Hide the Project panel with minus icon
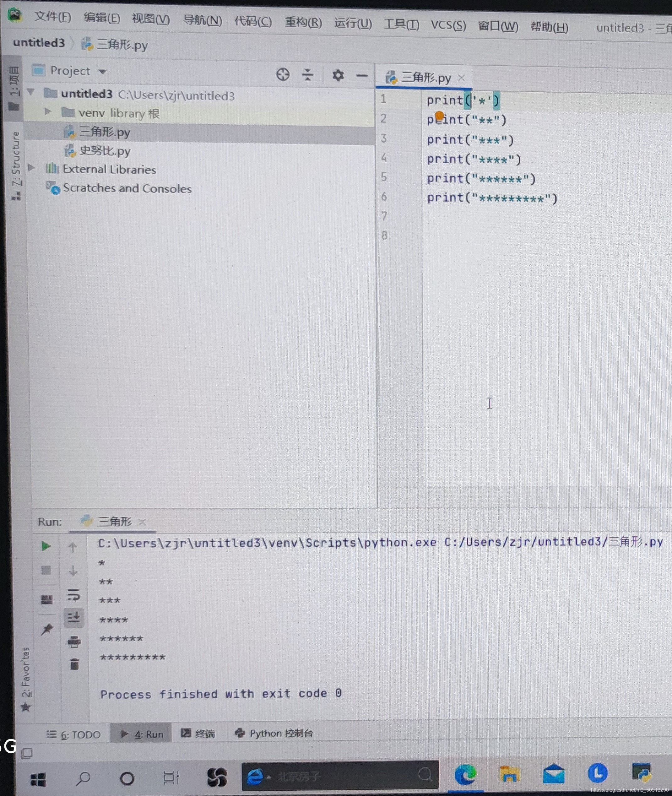 pos(361,76)
